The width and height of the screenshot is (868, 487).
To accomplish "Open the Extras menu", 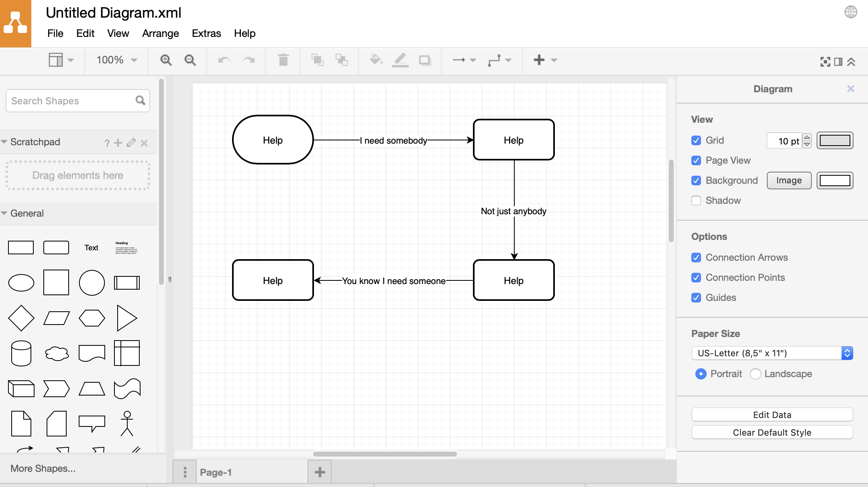I will tap(206, 33).
